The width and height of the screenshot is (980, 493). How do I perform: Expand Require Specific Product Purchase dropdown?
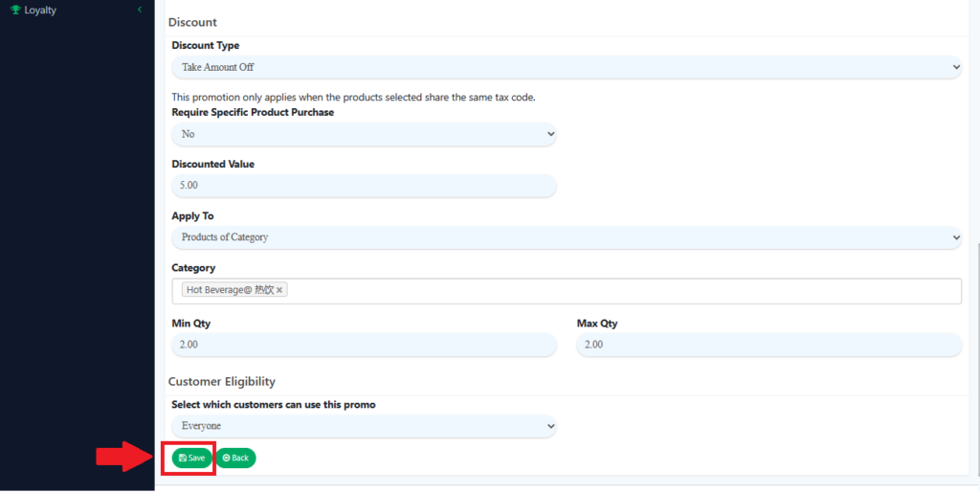(364, 134)
